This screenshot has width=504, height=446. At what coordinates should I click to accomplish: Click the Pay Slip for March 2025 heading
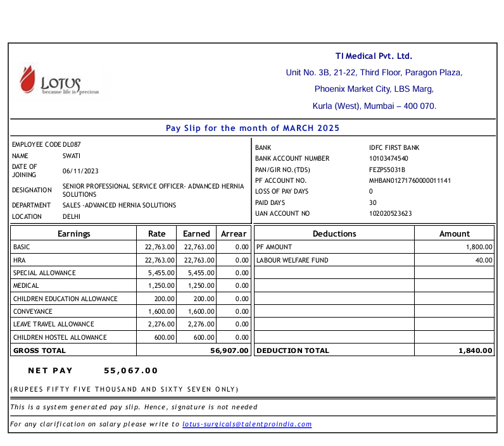tap(252, 128)
